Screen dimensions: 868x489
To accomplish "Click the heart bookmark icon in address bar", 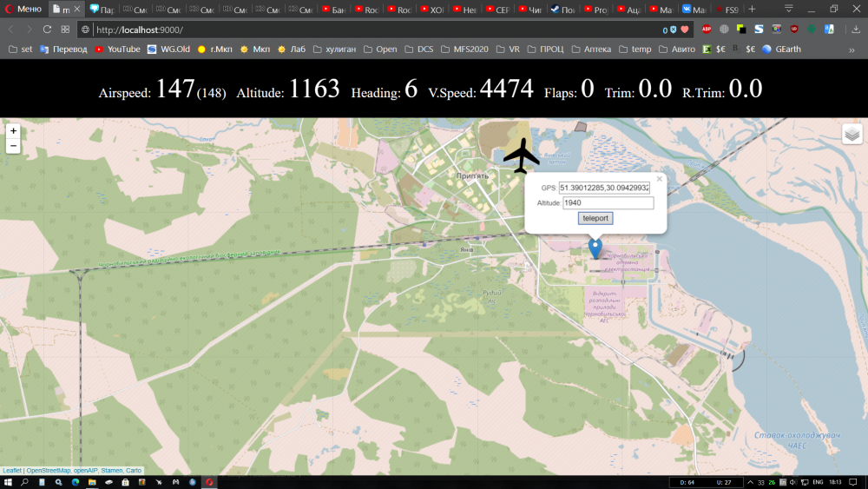I will coord(684,30).
